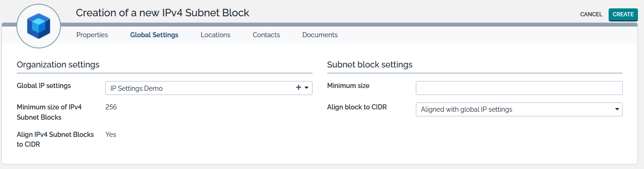Click the plus icon in Global IP settings
The height and width of the screenshot is (169, 644).
click(298, 88)
